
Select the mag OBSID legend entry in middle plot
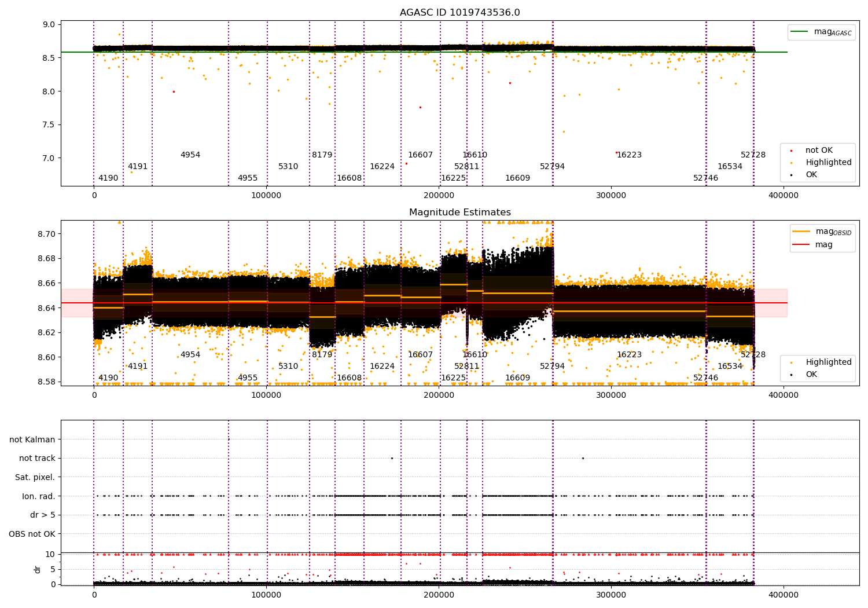click(822, 232)
